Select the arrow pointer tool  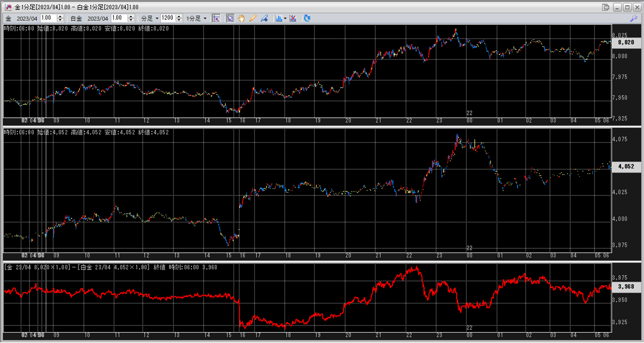230,18
